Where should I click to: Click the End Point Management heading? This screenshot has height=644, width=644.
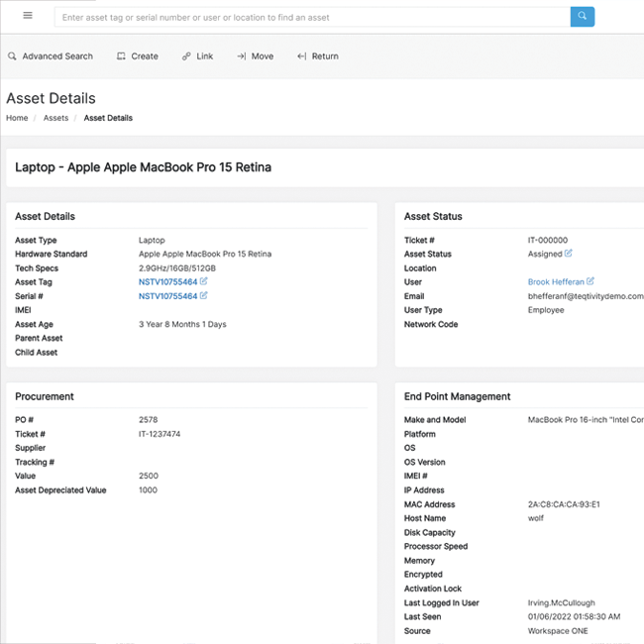point(457,396)
